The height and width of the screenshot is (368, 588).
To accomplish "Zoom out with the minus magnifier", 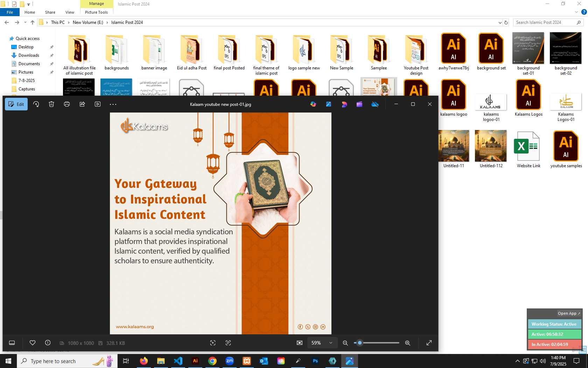I will pos(345,343).
